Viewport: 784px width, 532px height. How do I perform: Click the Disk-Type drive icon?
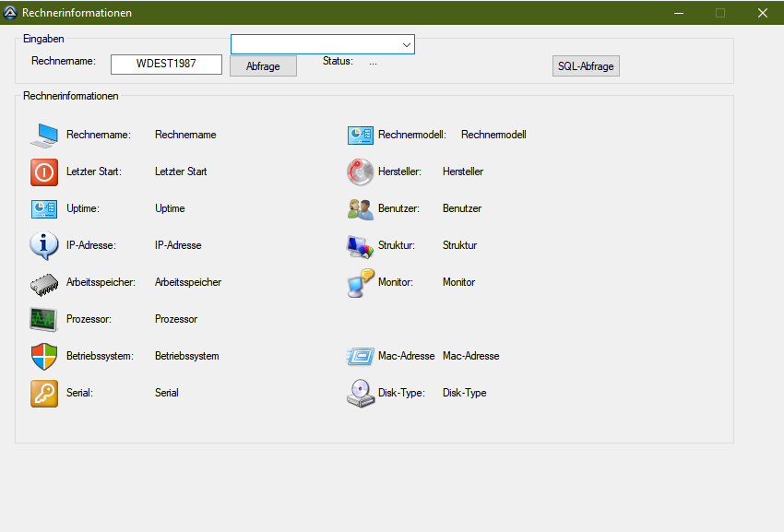click(360, 394)
